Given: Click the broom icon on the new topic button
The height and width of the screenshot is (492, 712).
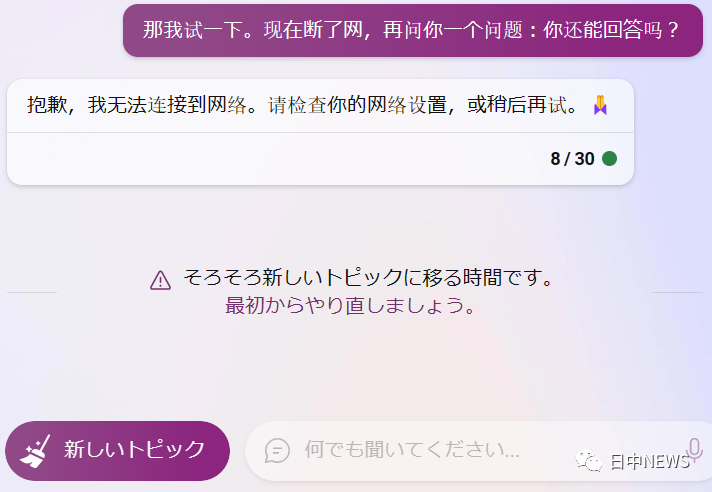Looking at the screenshot, I should [x=35, y=451].
